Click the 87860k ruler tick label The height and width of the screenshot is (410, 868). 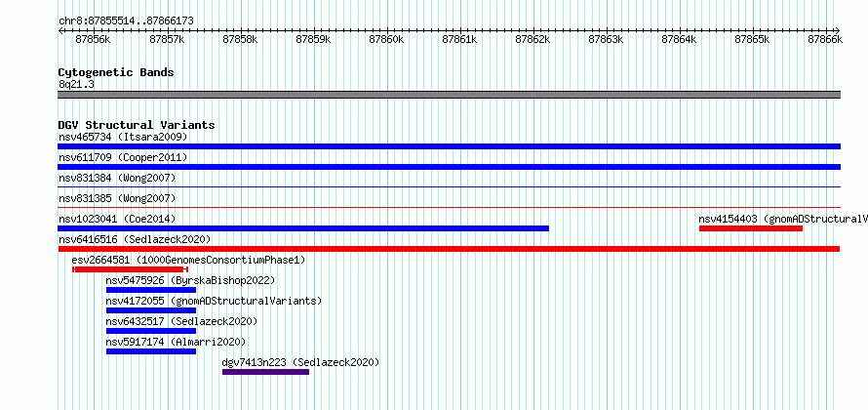tap(386, 39)
